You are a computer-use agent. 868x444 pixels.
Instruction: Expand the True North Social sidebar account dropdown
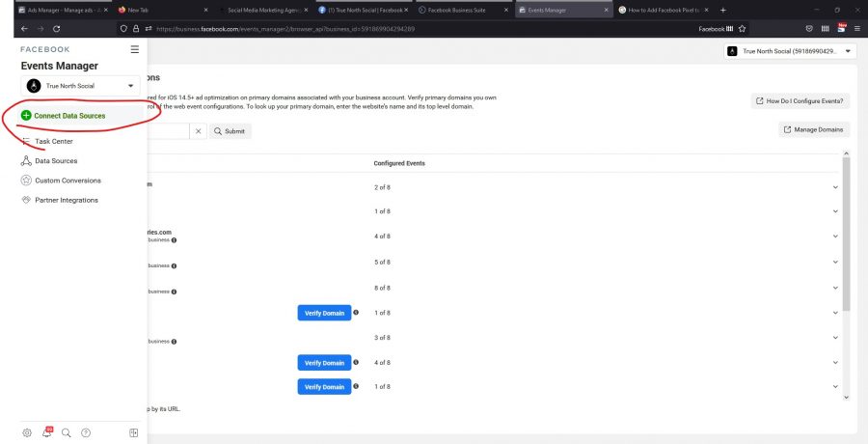click(x=131, y=86)
